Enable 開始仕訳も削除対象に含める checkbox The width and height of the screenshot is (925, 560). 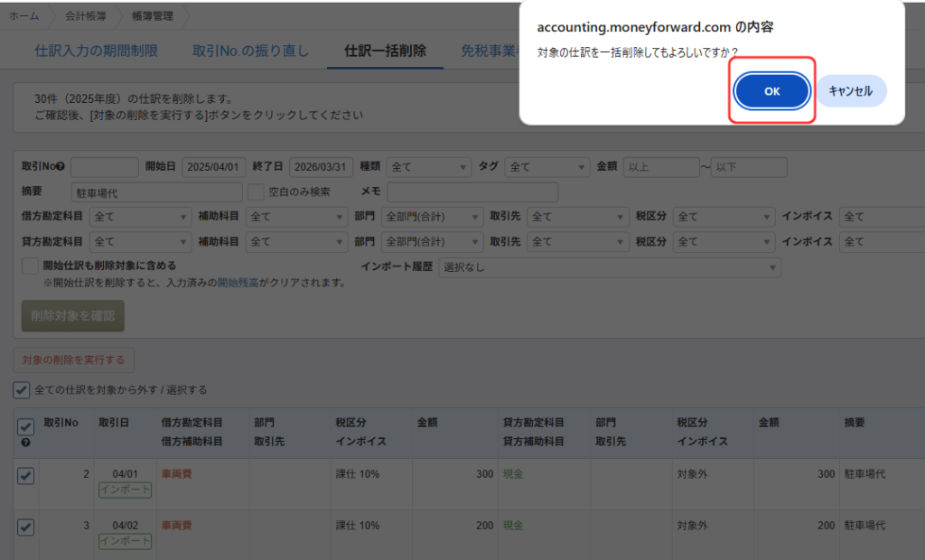[30, 266]
